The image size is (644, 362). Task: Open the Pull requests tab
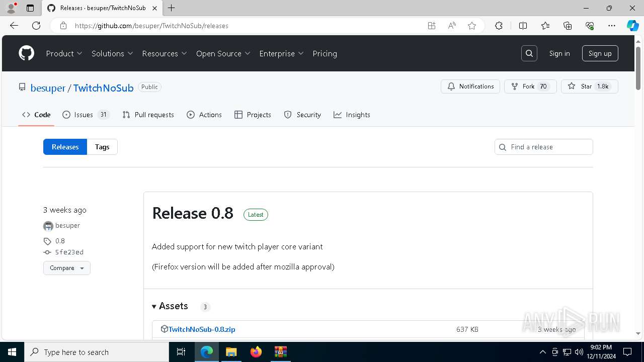148,115
